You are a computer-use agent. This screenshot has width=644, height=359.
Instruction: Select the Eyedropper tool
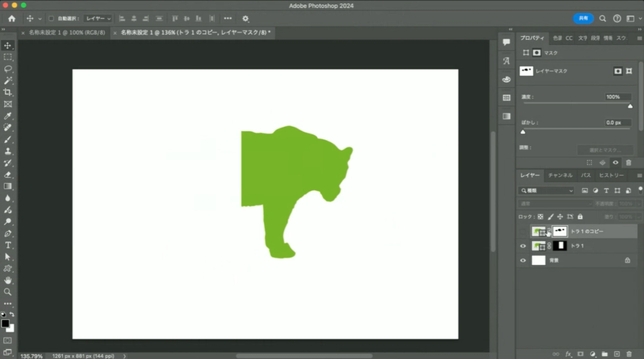[8, 116]
